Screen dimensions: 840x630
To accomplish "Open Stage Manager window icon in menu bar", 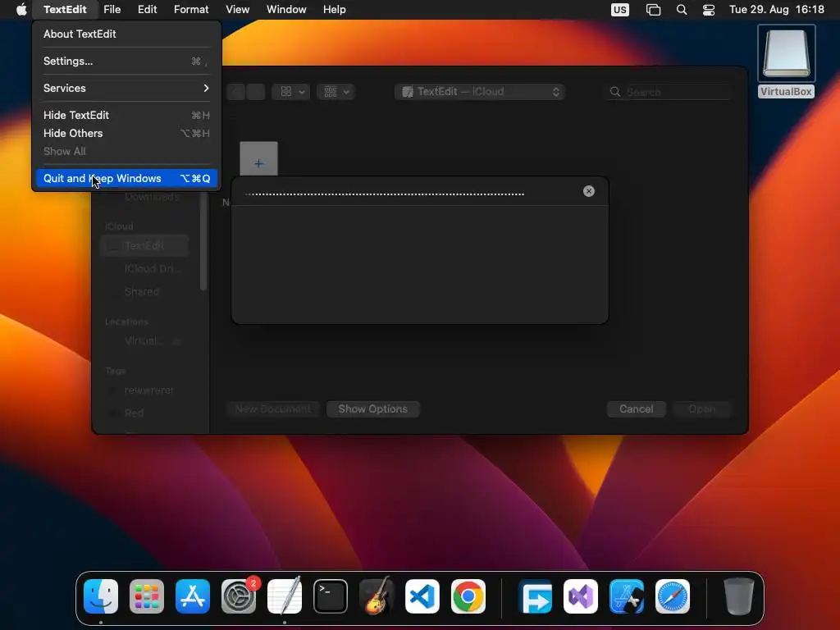I will tap(653, 10).
